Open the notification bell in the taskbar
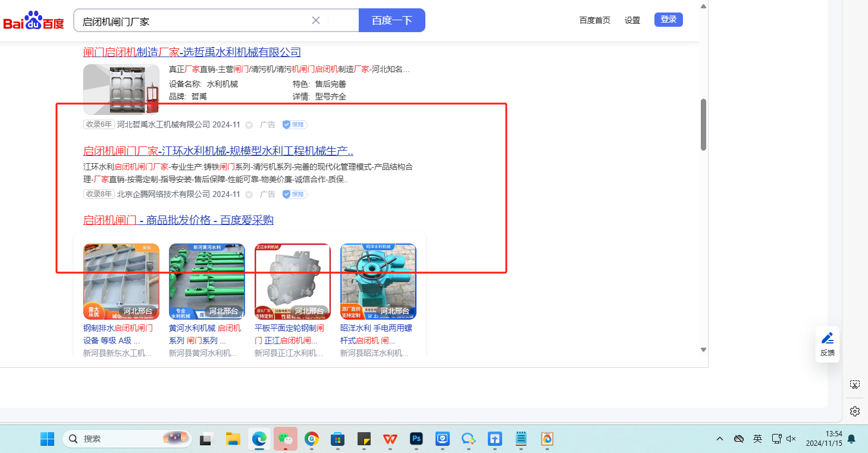Viewport: 868px width, 453px height. pyautogui.click(x=851, y=439)
